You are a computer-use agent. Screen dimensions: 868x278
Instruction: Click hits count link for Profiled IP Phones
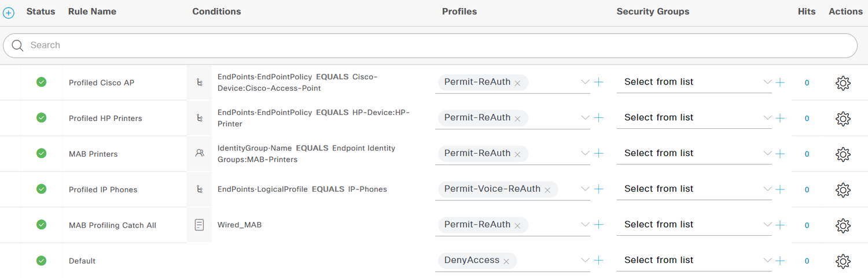point(807,190)
